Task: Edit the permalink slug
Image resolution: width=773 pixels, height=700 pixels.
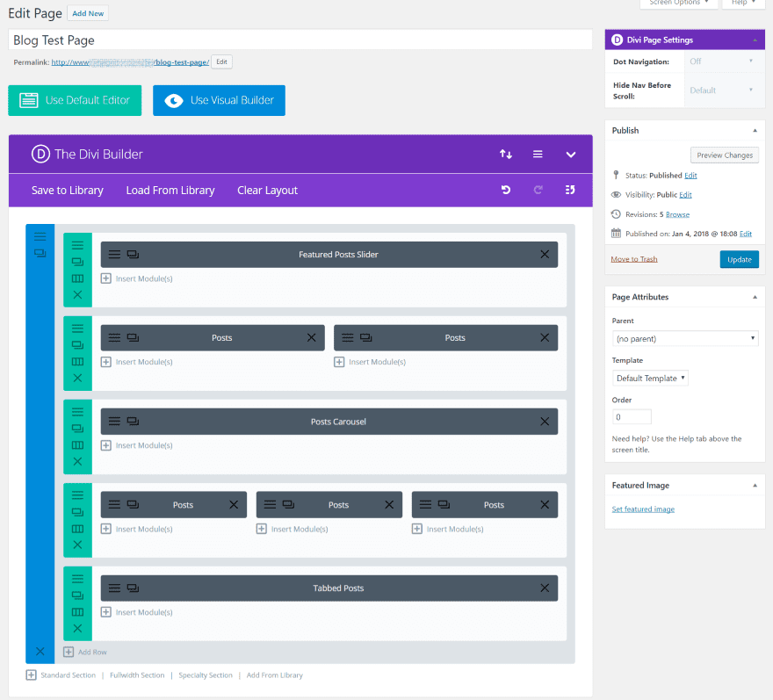Action: [222, 62]
